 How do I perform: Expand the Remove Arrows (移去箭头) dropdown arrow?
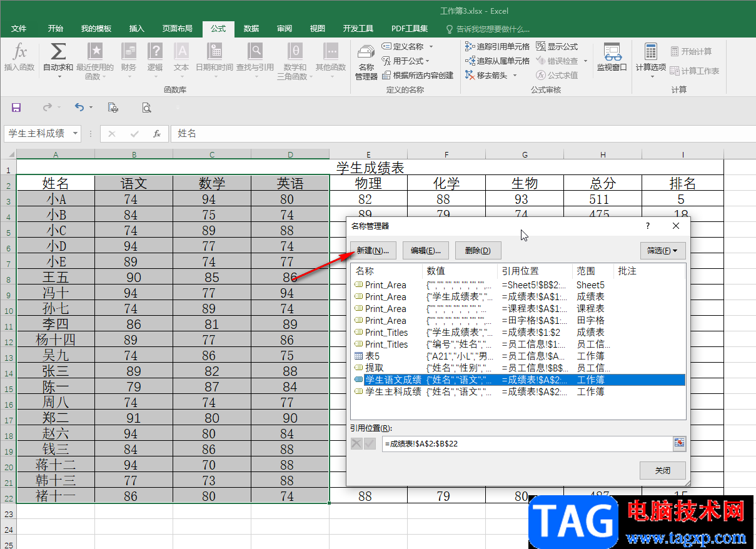[515, 75]
